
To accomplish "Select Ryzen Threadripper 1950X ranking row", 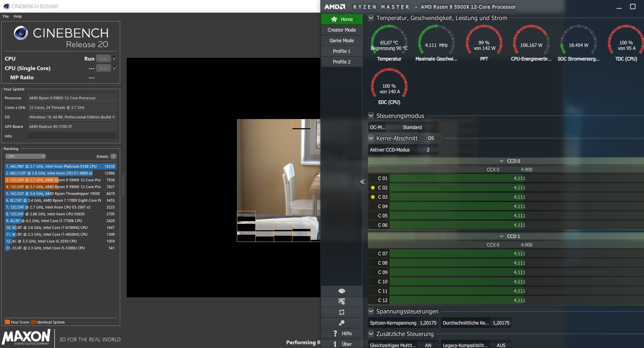I will coord(61,194).
